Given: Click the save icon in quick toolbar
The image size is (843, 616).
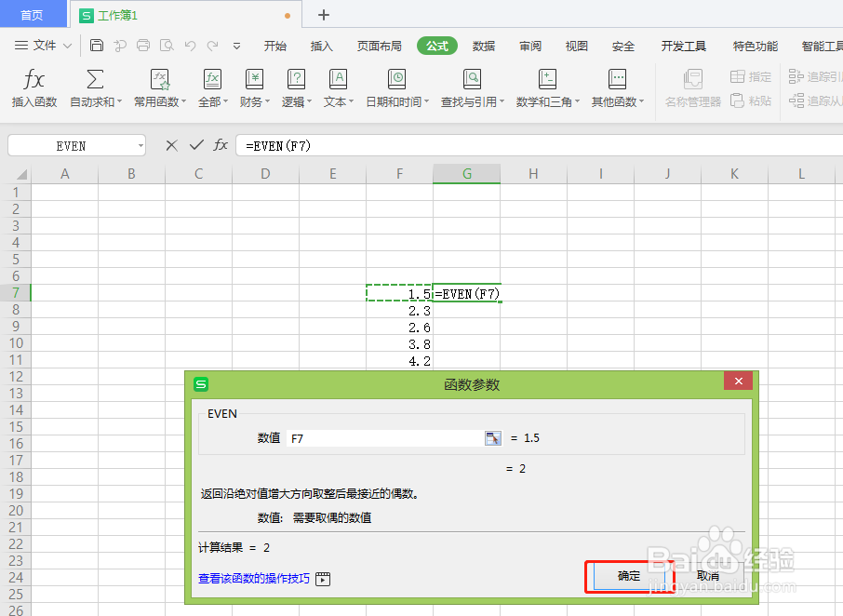Looking at the screenshot, I should [97, 46].
